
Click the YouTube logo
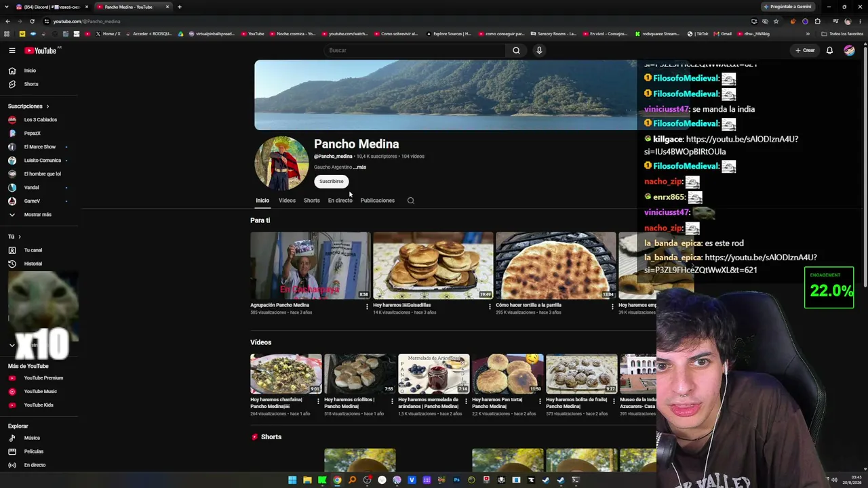pos(41,50)
